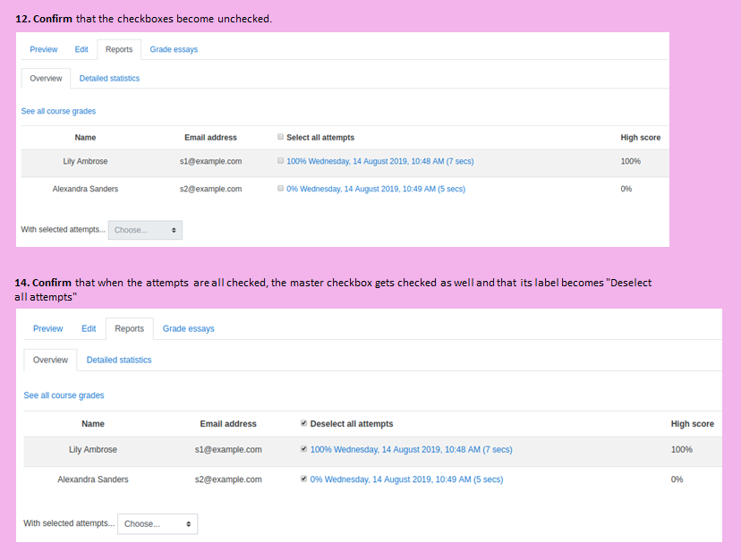Open disabled Choose... dropdown in upper panel
The height and width of the screenshot is (560, 741).
[x=145, y=230]
